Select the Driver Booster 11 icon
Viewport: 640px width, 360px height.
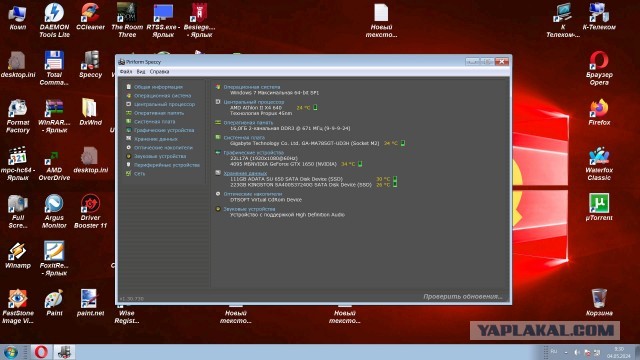(90, 211)
